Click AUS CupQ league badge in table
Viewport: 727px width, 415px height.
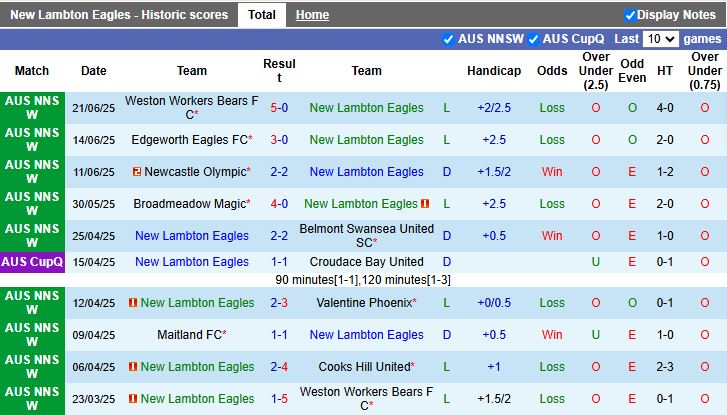tap(32, 262)
